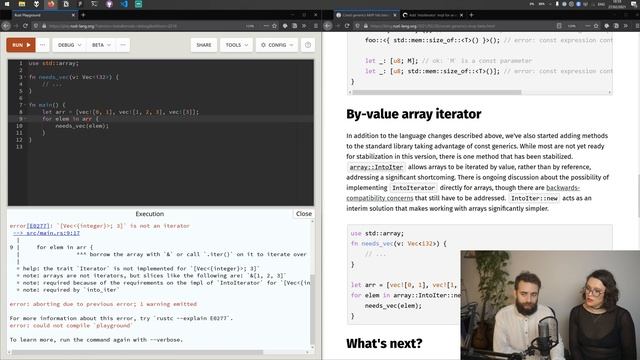Show more toolbar items in left browser
Image resolution: width=640 pixels, height=360 pixels.
[x=304, y=26]
